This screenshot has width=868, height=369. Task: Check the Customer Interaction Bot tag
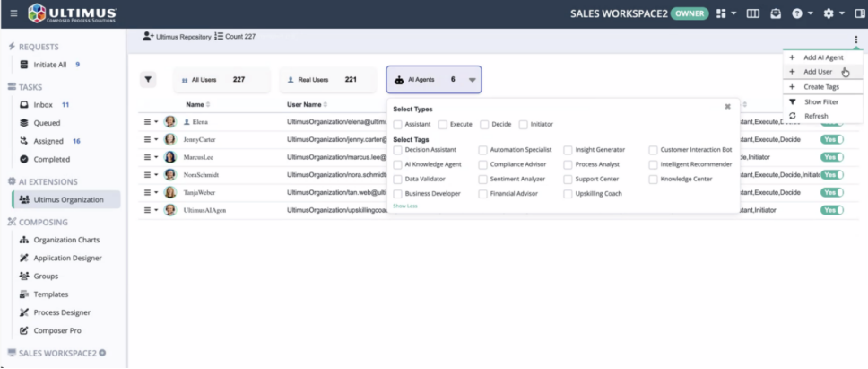click(x=653, y=150)
